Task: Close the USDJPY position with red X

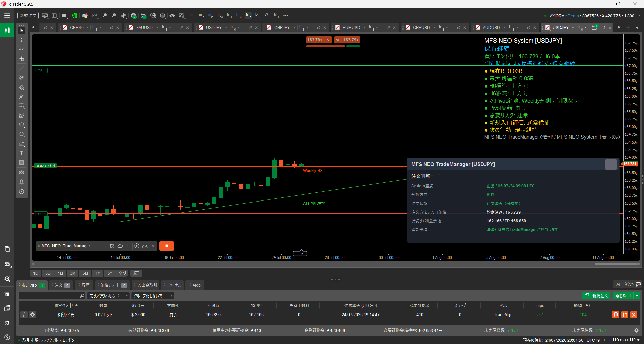Action: coord(634,315)
